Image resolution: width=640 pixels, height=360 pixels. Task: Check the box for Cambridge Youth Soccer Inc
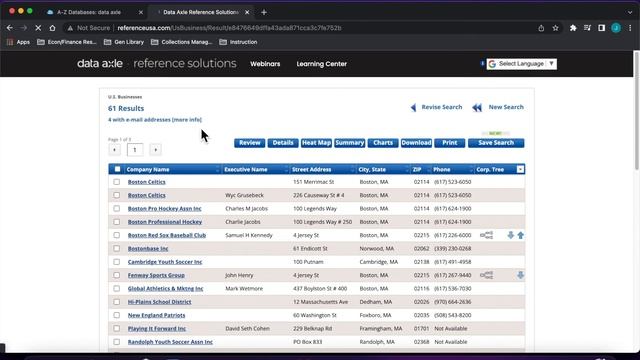[x=117, y=262]
